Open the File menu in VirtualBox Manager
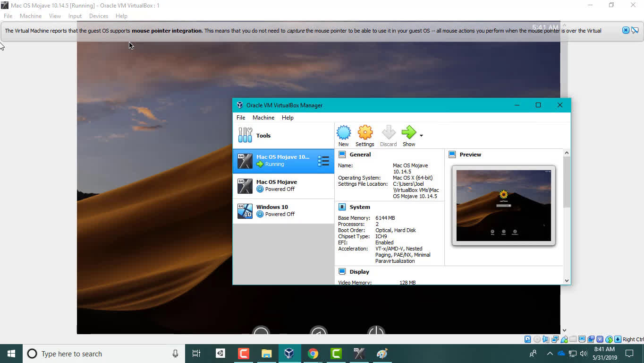Screen dimensions: 644x363 [x=241, y=118]
